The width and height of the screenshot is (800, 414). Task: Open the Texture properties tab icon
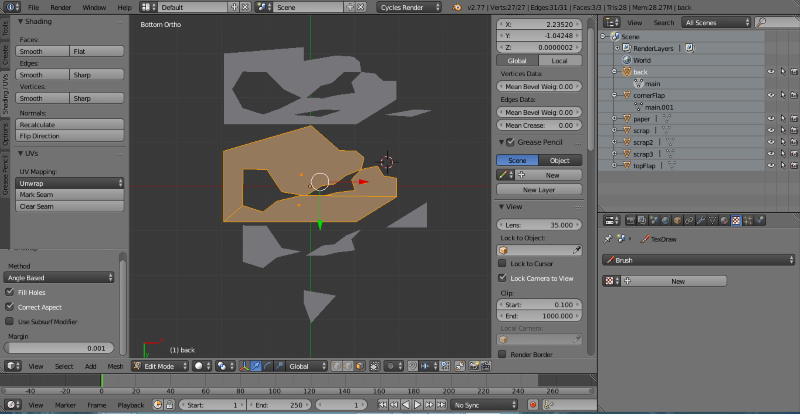pos(736,221)
